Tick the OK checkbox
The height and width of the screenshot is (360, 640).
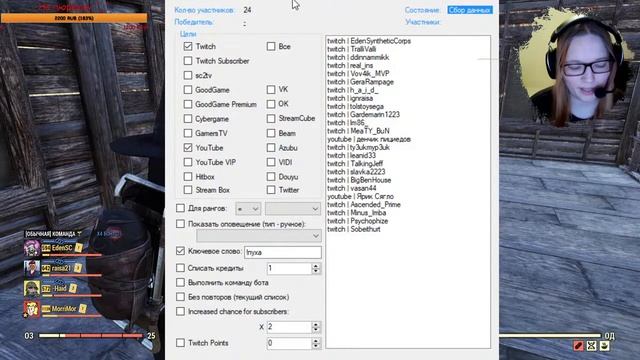(x=271, y=104)
